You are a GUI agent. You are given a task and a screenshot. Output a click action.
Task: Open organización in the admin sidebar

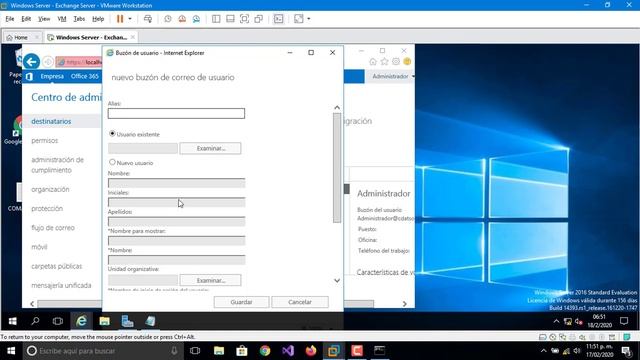[50, 189]
